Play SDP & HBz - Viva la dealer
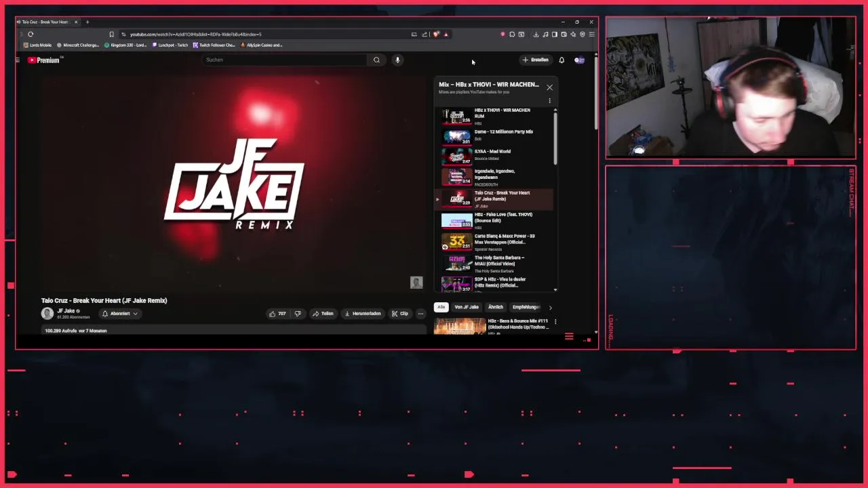868x488 pixels. click(494, 284)
